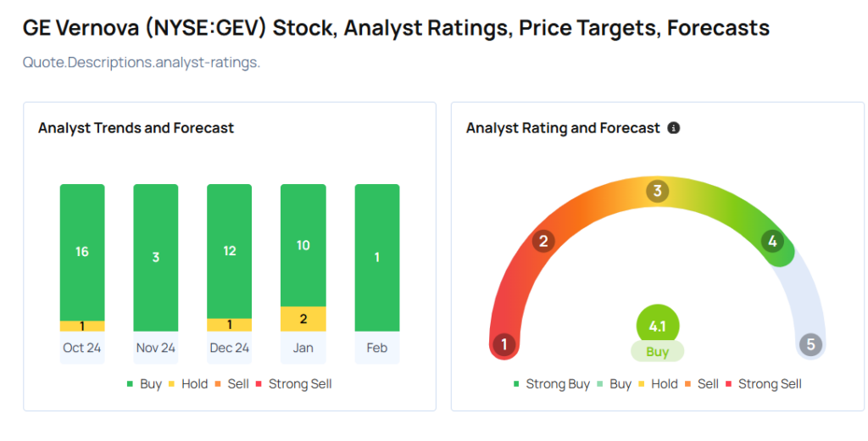Viewport: 868px width, 441px height.
Task: Click the info icon beside Analyst Rating
Action: point(674,128)
